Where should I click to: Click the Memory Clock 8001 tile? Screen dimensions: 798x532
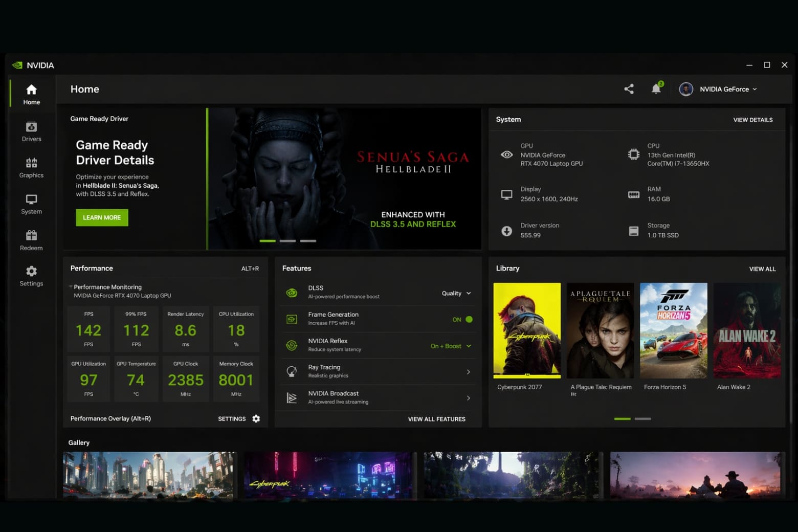[x=236, y=379]
